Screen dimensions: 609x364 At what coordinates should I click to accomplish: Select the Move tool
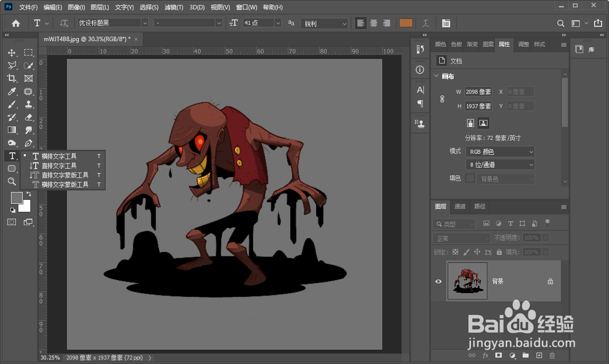pyautogui.click(x=12, y=53)
